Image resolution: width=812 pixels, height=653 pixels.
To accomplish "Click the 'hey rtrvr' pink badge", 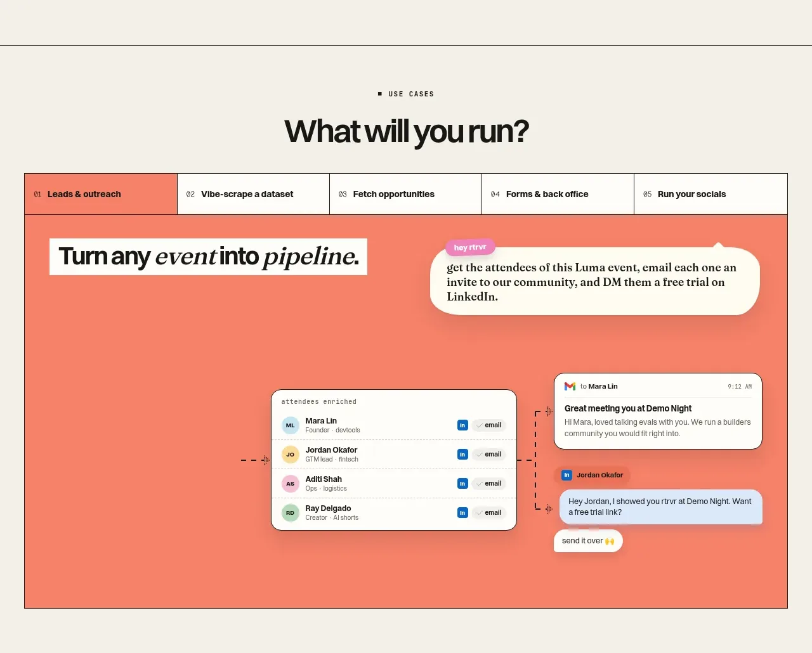I will [x=470, y=247].
